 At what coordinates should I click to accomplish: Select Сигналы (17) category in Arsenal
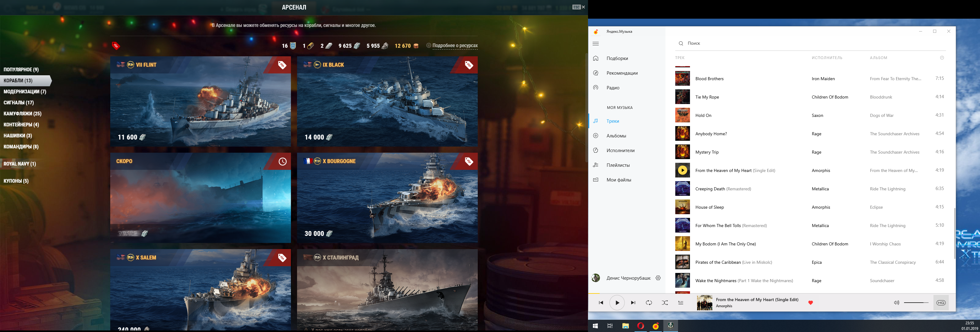[19, 103]
